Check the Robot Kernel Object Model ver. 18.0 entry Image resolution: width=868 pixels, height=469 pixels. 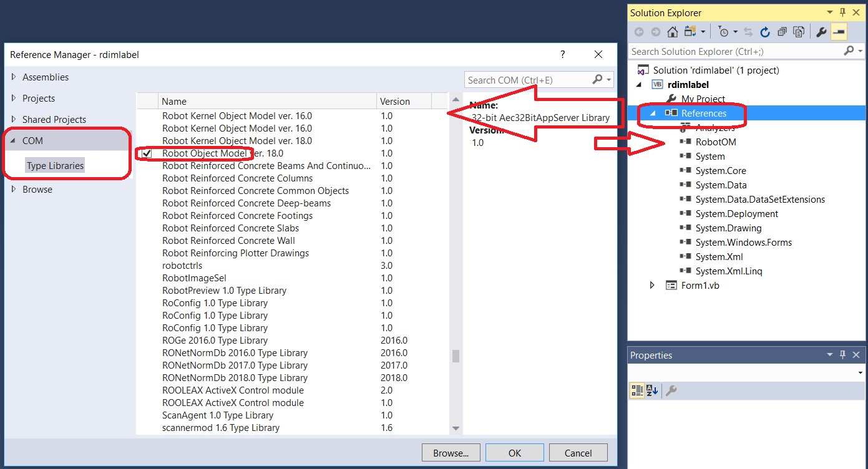pyautogui.click(x=148, y=141)
